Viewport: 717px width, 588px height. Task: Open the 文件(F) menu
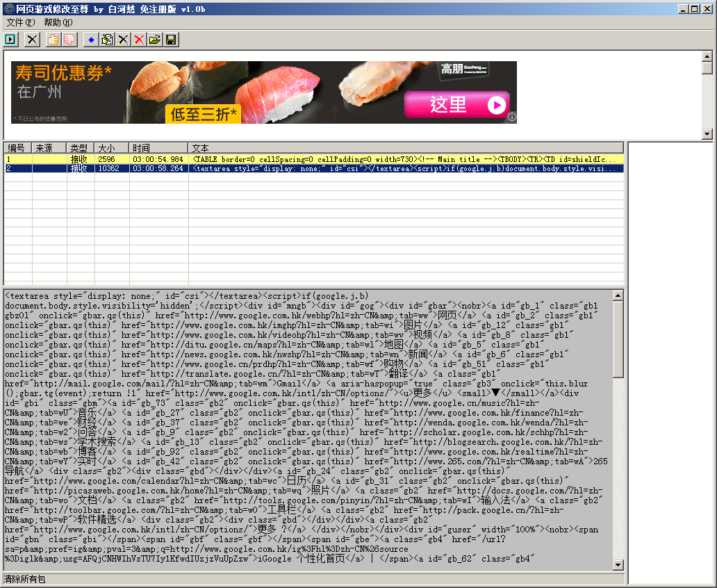point(21,22)
